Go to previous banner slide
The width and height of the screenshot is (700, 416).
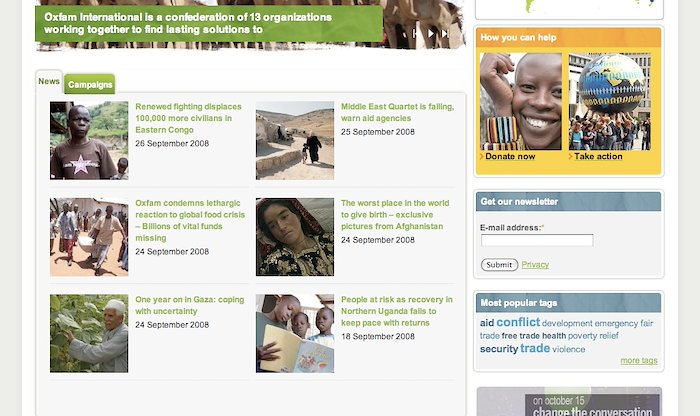pos(415,33)
